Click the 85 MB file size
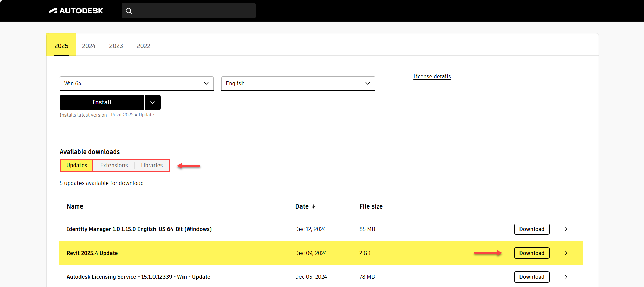 [x=367, y=229]
